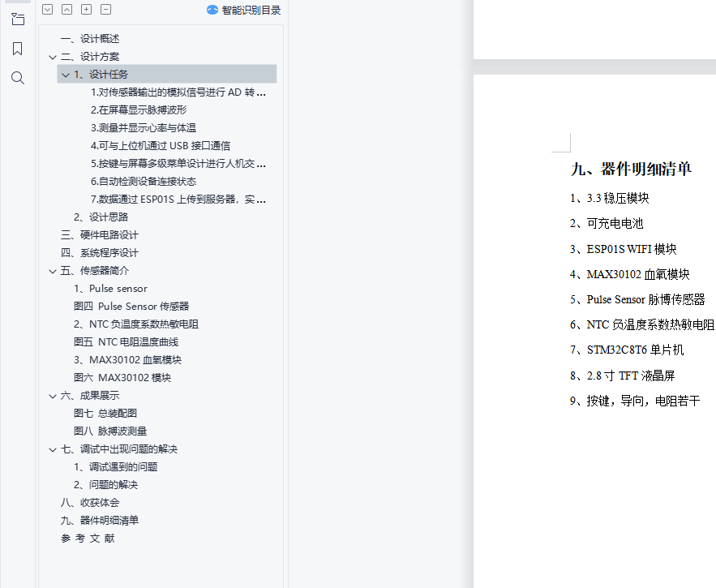This screenshot has height=588, width=716.
Task: Click the plus promote heading icon
Action: tap(86, 10)
